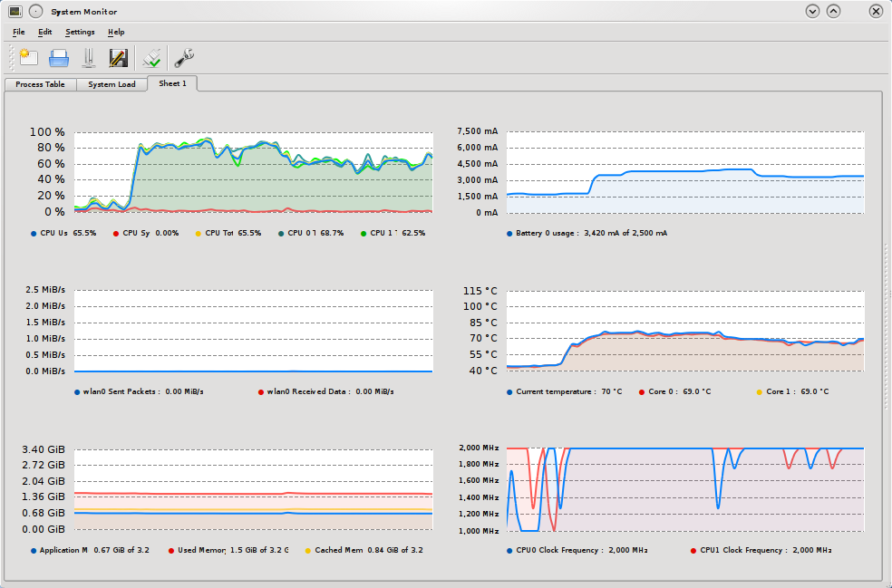Click the yellow Cached Mem legend dot

click(x=307, y=550)
